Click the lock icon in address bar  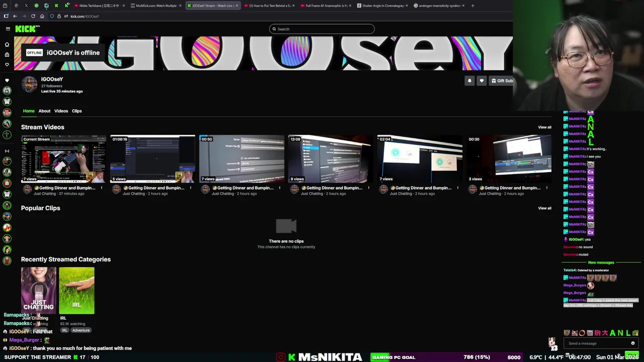click(59, 16)
